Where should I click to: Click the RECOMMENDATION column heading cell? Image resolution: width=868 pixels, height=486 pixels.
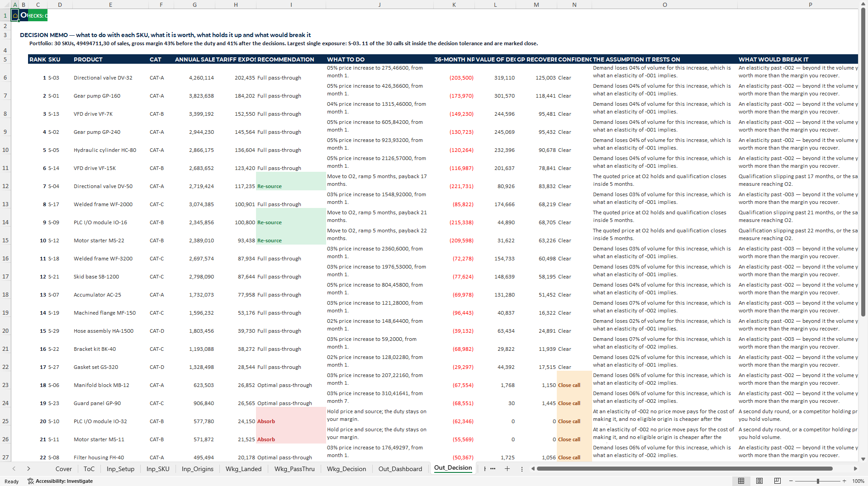pos(291,59)
